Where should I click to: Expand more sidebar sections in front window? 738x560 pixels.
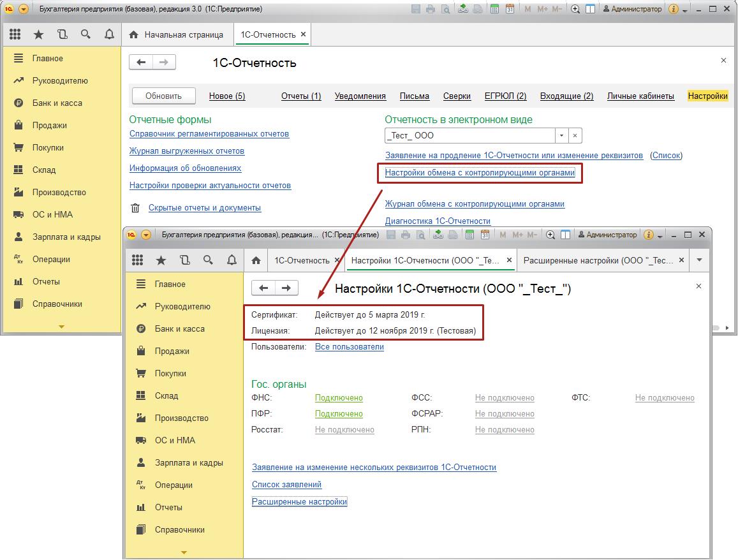184,552
